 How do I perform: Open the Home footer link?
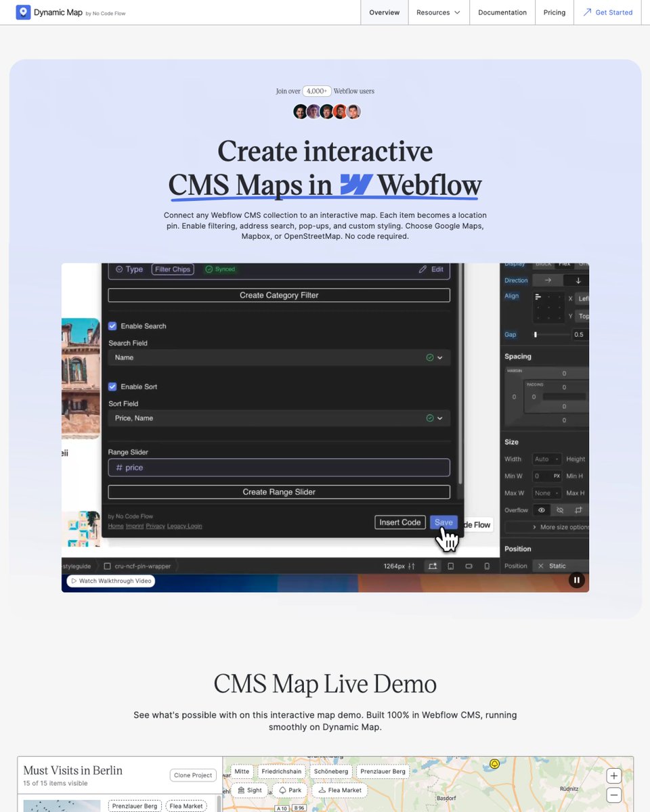point(116,526)
